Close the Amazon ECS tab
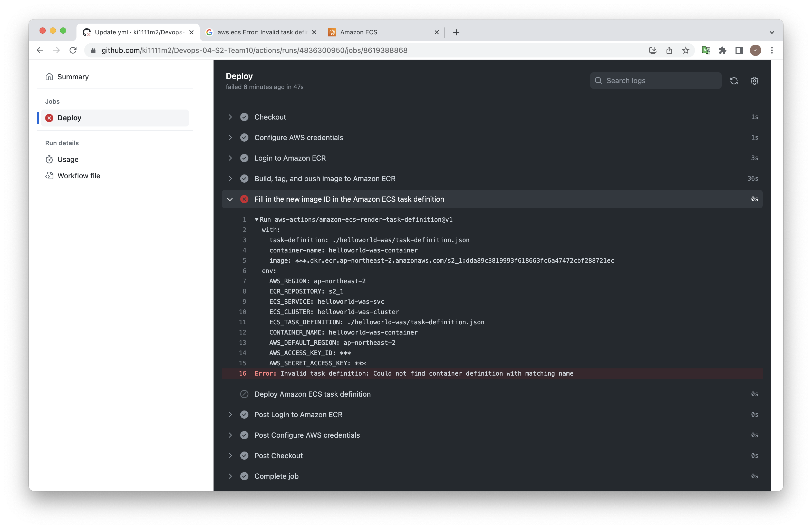This screenshot has height=529, width=812. [x=436, y=32]
